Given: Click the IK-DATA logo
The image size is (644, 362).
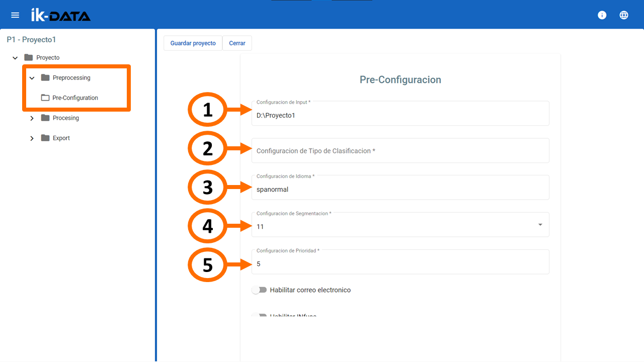Looking at the screenshot, I should 60,15.
